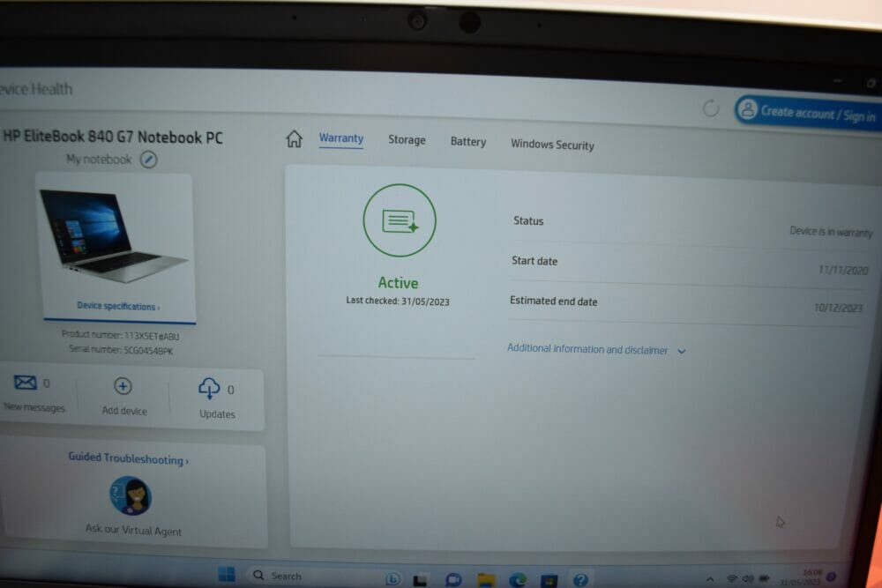Click the Virtual Agent avatar icon
The height and width of the screenshot is (588, 882).
click(x=131, y=495)
